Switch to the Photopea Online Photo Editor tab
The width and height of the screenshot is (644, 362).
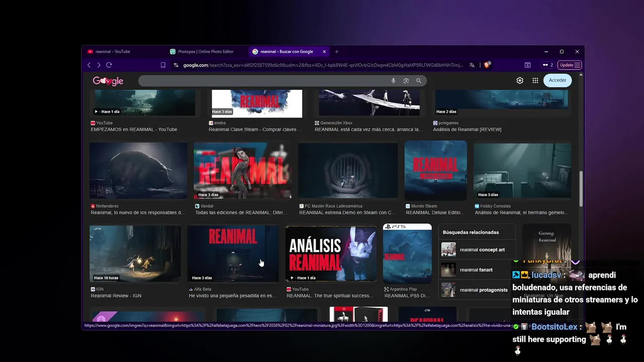206,51
